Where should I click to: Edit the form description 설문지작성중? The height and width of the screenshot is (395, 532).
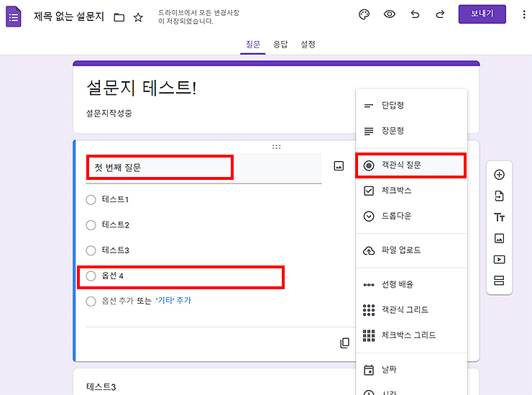coord(109,114)
